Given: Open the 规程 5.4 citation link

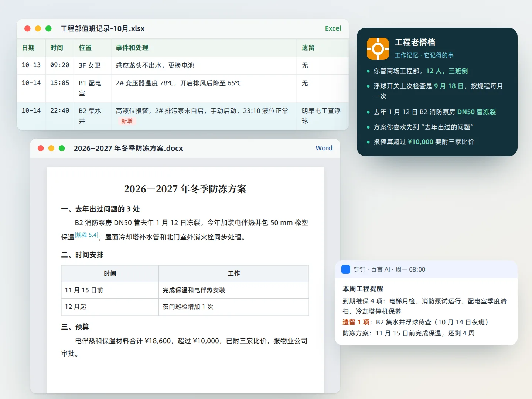Looking at the screenshot, I should point(86,235).
